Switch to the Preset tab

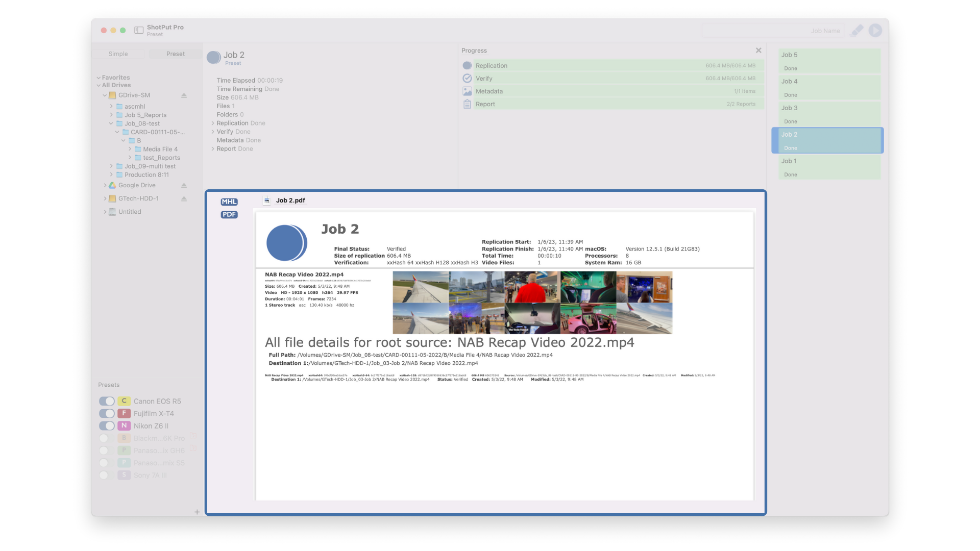[176, 54]
